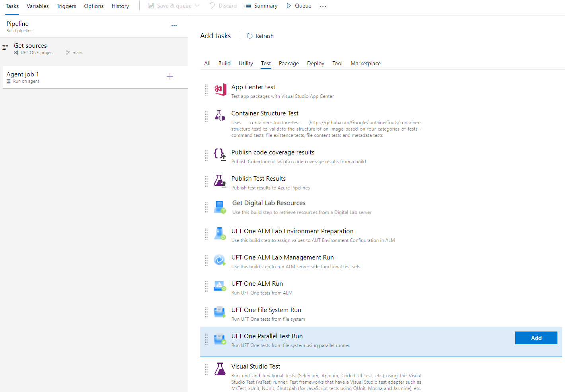Open the Pipeline ellipsis menu
565x392 pixels.
pos(174,25)
